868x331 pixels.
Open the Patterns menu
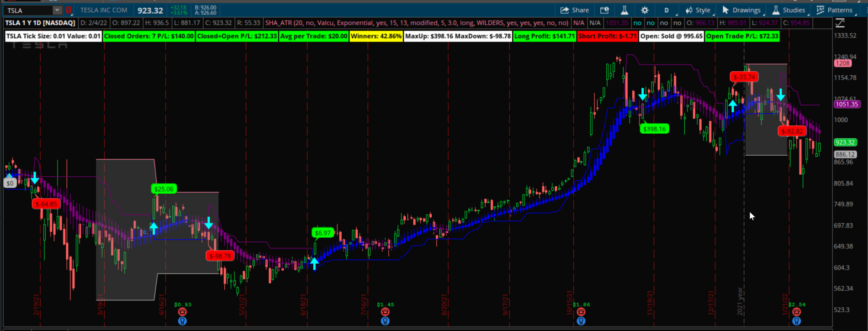[835, 10]
